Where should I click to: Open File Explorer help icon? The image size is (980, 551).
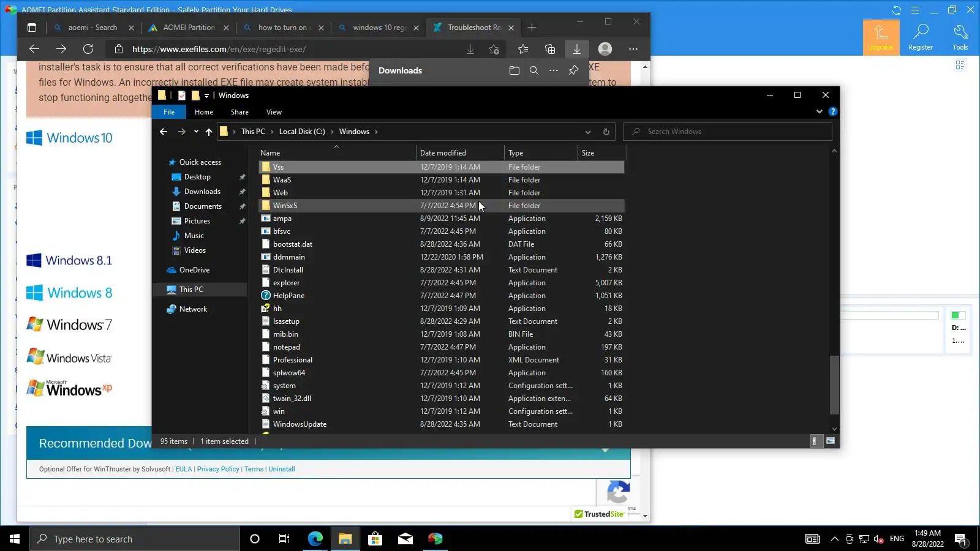click(832, 111)
